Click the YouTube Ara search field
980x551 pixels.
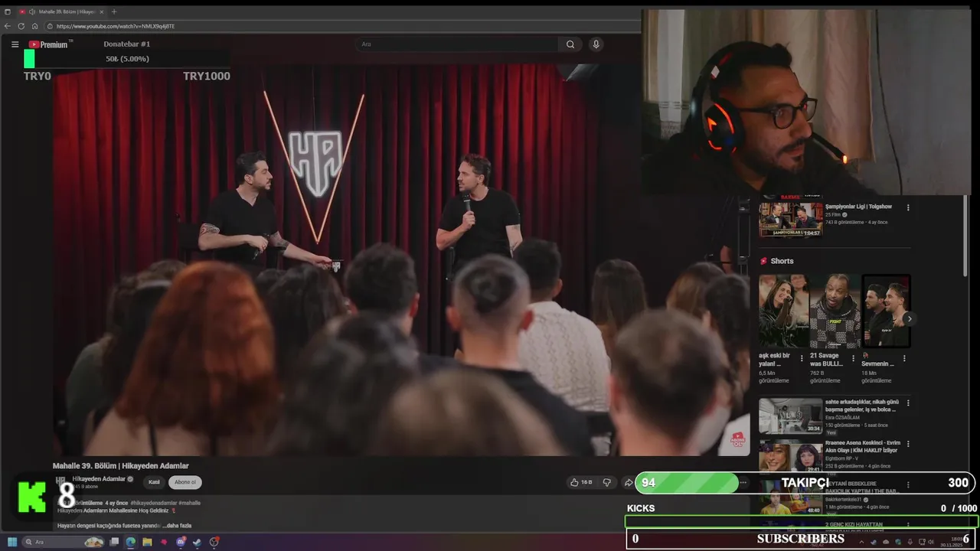(458, 44)
